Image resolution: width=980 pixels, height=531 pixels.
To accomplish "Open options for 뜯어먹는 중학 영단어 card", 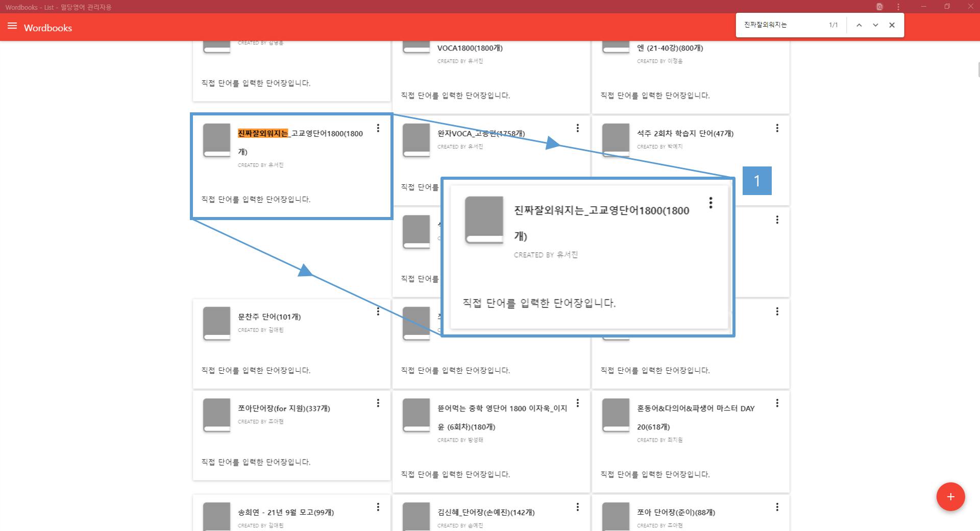I will pos(577,403).
